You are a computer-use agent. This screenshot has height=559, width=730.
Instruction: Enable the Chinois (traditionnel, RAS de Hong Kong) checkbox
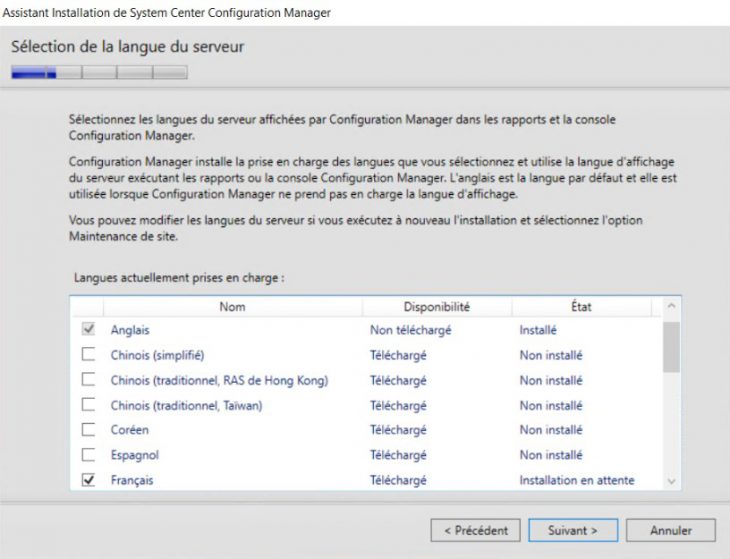coord(89,380)
